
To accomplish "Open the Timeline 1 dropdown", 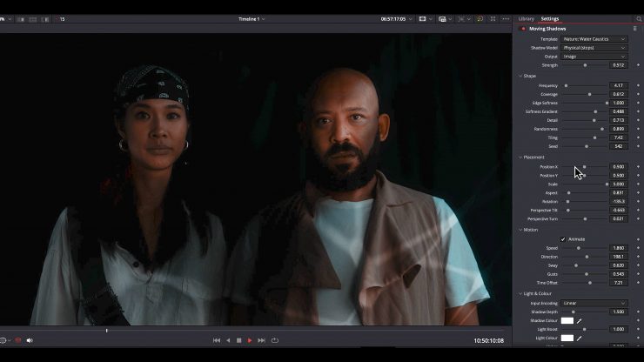I will pos(252,19).
